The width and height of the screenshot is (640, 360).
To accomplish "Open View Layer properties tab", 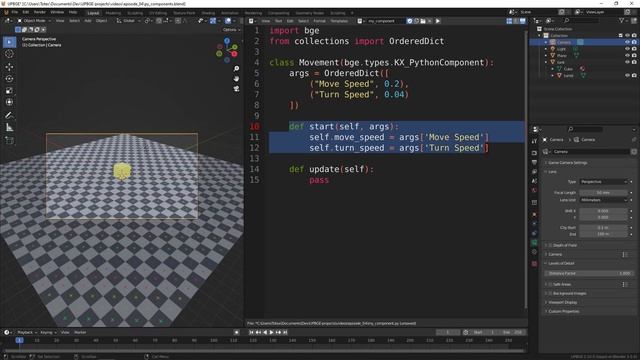I will tap(534, 171).
